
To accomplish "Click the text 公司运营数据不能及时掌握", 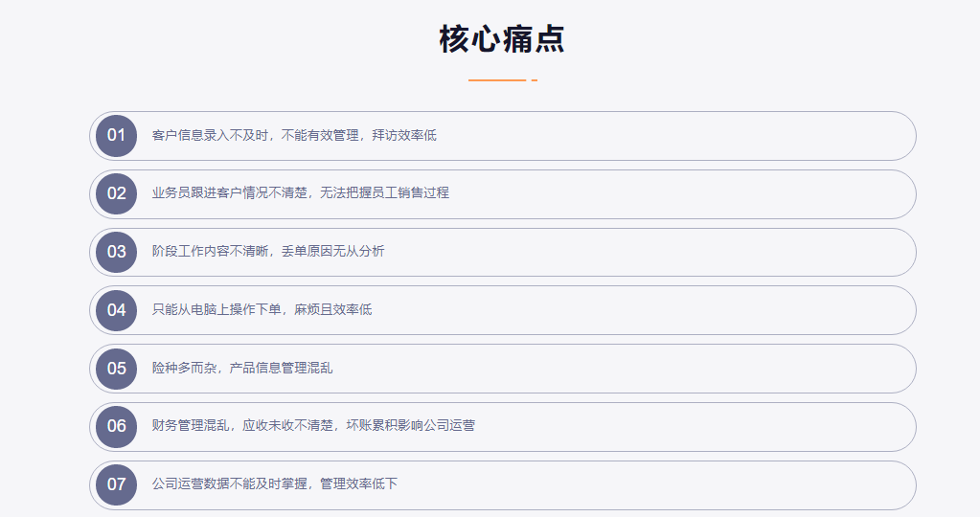I will click(x=230, y=484).
